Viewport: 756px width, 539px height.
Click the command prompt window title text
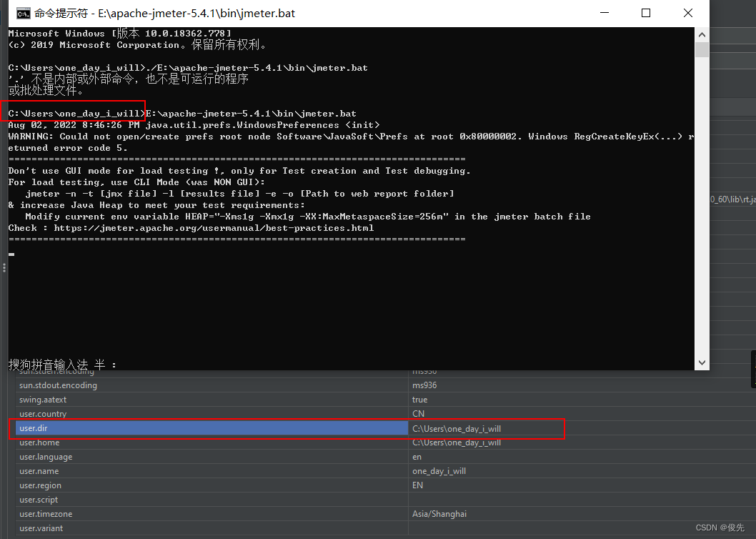[164, 14]
